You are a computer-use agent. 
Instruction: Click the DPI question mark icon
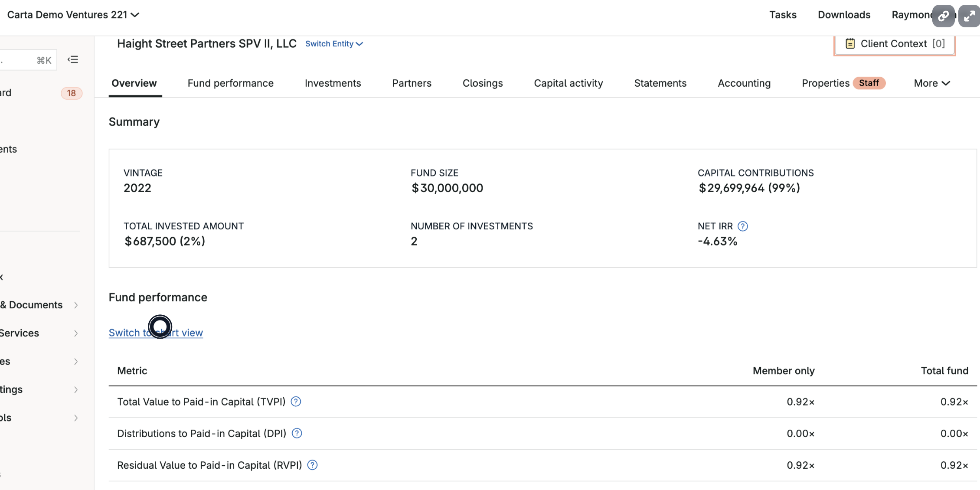point(297,433)
